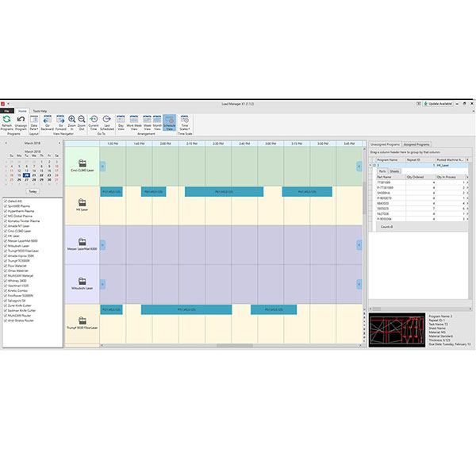Uncheck Trumpf 5030 FiberLaser checkbox
476x449 pixels.
[x=6, y=251]
